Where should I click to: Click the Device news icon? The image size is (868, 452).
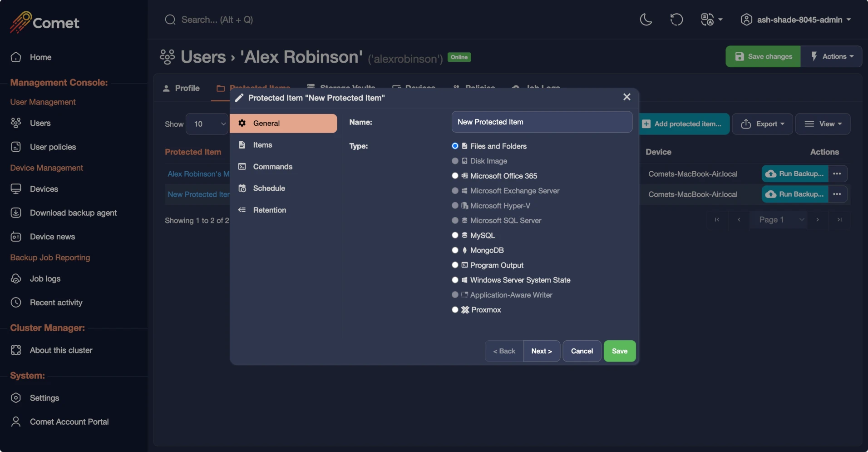click(x=16, y=237)
